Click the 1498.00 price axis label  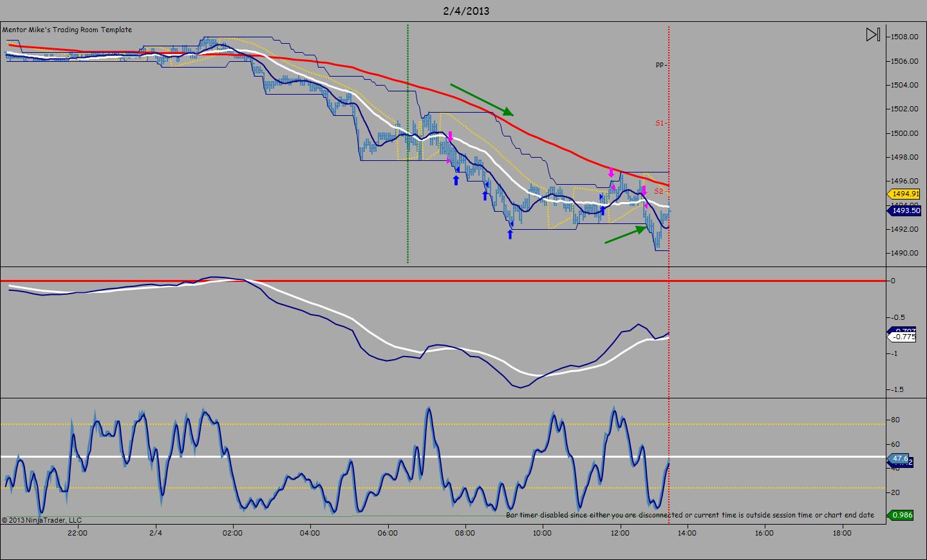[x=904, y=157]
